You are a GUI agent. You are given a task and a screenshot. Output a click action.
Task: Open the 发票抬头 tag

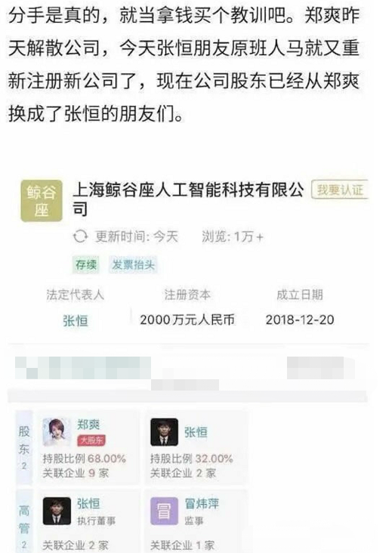[x=133, y=264]
